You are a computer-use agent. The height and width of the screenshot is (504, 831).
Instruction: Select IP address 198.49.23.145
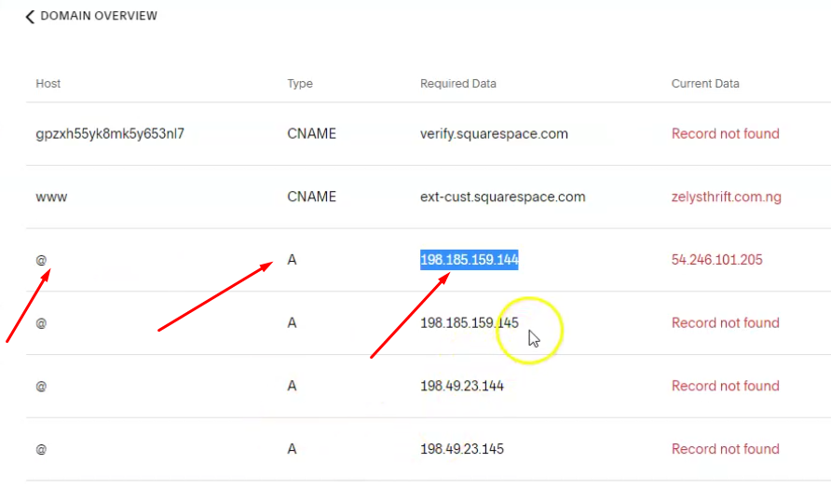click(461, 449)
